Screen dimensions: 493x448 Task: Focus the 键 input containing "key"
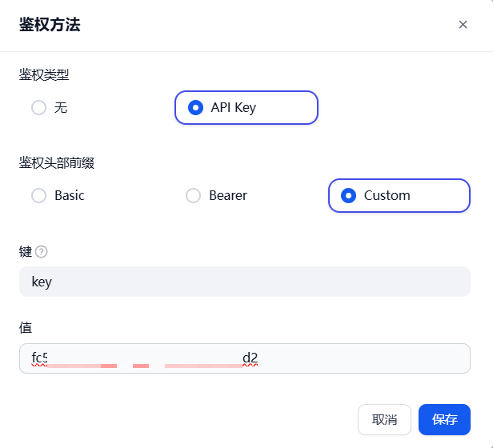(x=244, y=282)
